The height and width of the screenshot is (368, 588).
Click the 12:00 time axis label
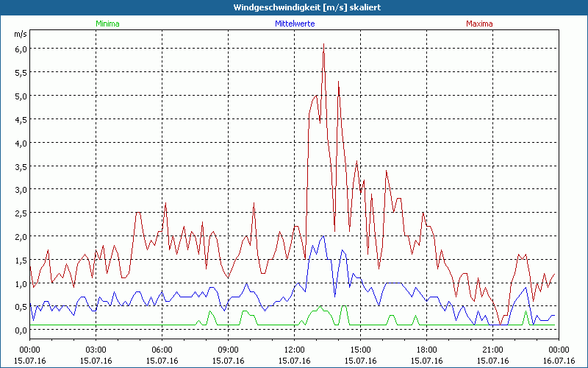click(x=295, y=350)
